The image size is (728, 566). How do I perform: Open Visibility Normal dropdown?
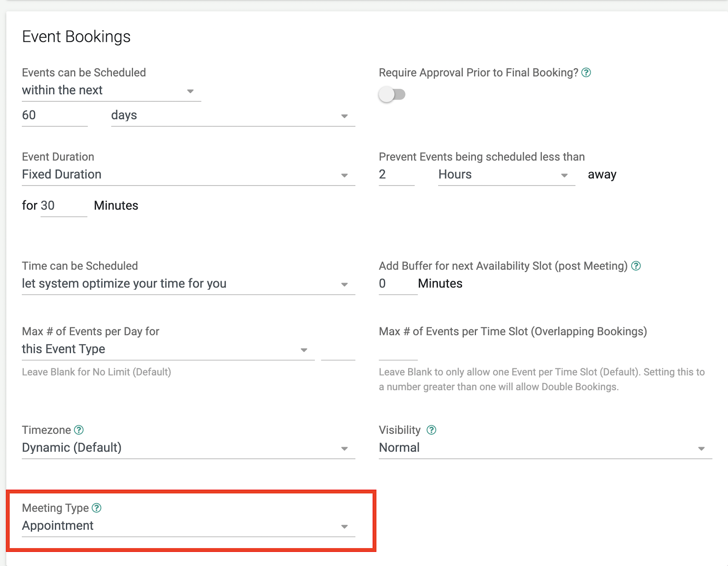(x=545, y=448)
